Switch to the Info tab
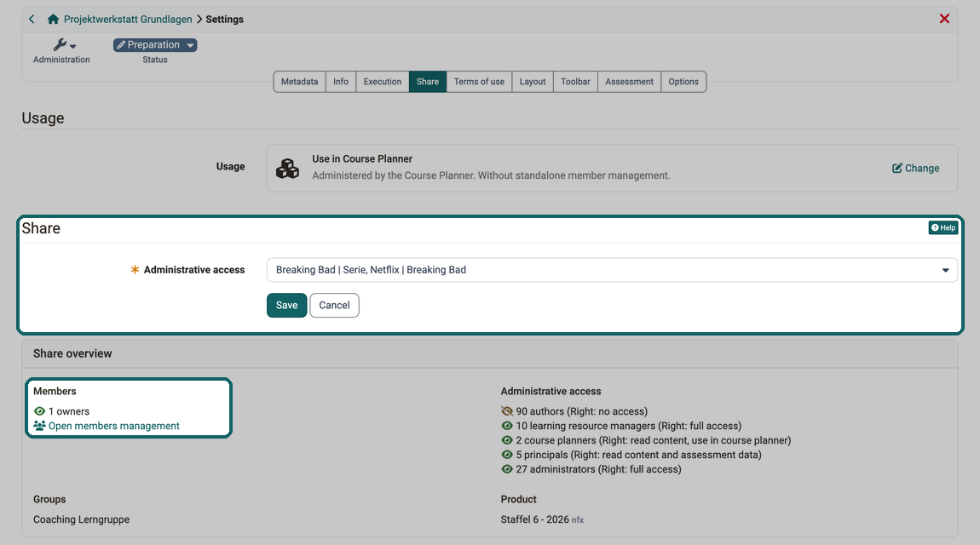The width and height of the screenshot is (980, 545). 341,82
